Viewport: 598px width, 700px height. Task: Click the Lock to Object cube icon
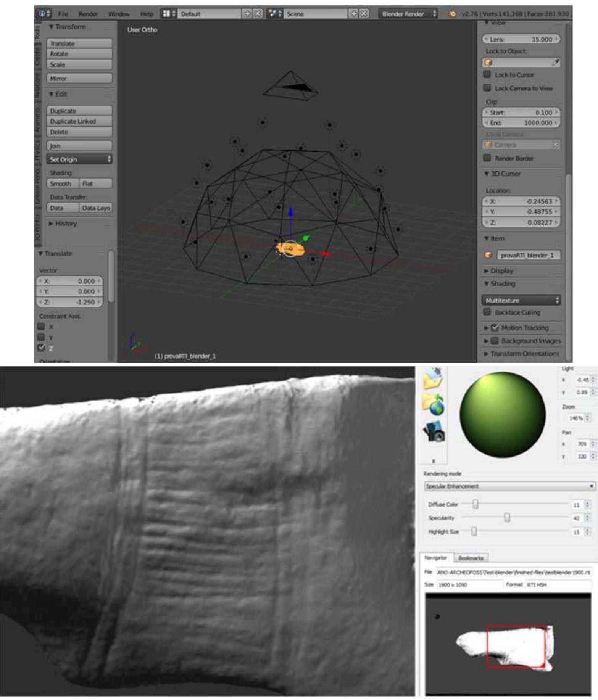tap(488, 62)
